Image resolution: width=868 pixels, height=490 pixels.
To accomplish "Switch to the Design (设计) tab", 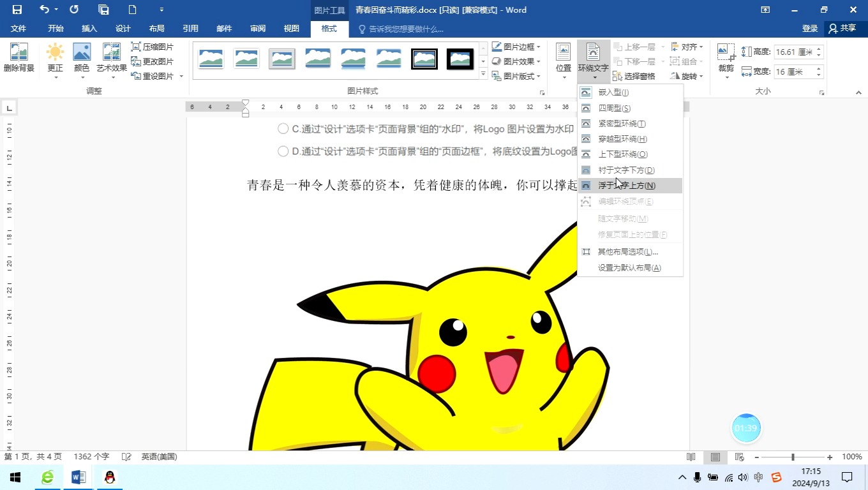I will pyautogui.click(x=123, y=29).
